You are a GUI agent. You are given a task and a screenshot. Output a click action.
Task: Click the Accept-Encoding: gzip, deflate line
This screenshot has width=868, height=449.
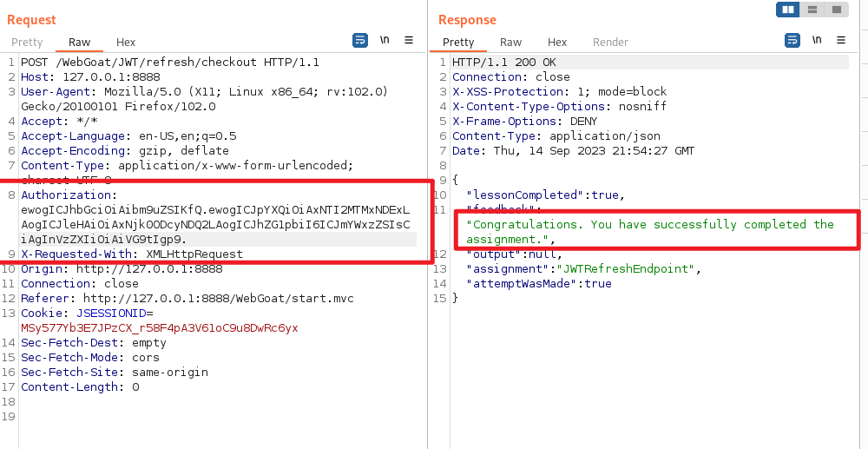pos(124,150)
